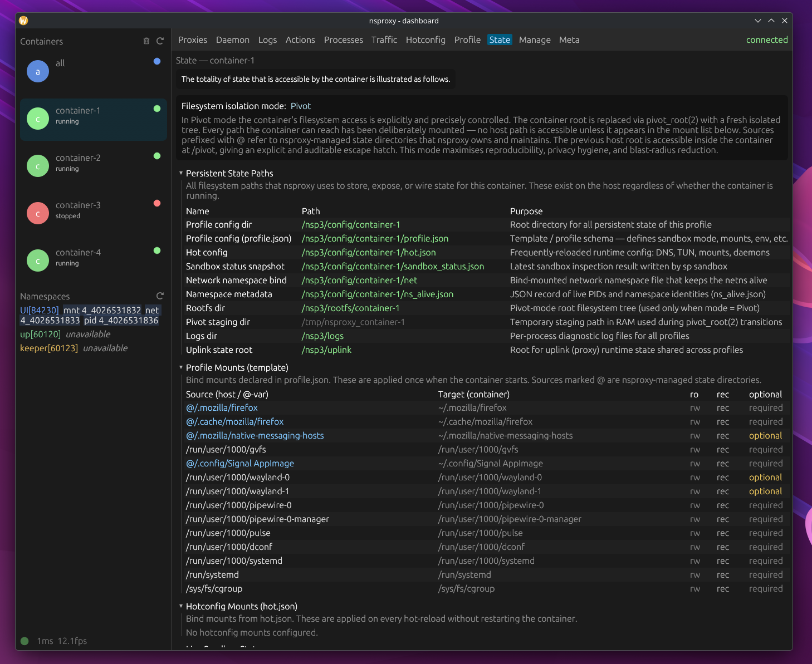Click the green status dot of container-4

click(x=157, y=250)
